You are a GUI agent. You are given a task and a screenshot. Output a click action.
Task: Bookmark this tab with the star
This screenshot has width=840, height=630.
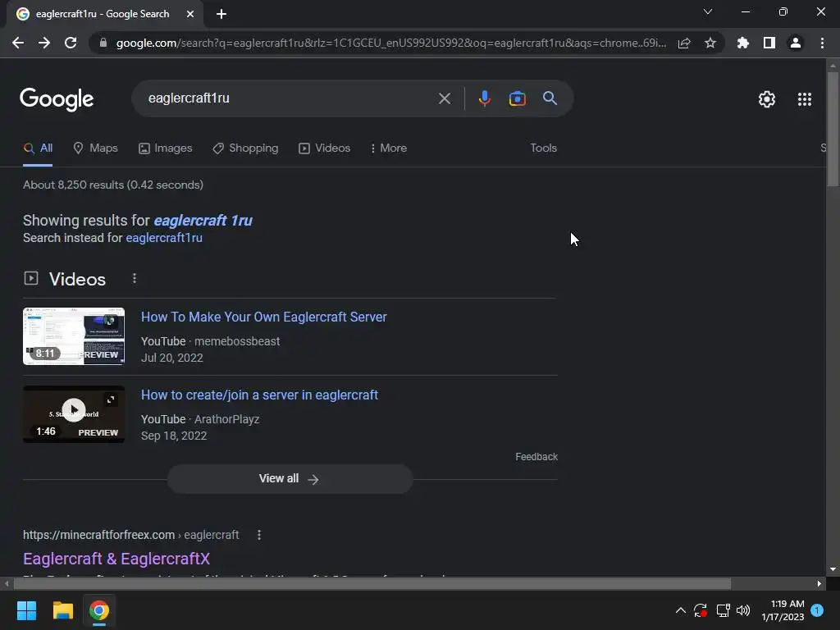(x=710, y=43)
